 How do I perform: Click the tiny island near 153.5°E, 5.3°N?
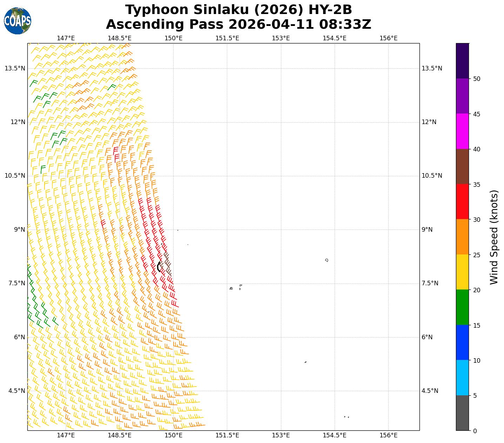pos(305,362)
